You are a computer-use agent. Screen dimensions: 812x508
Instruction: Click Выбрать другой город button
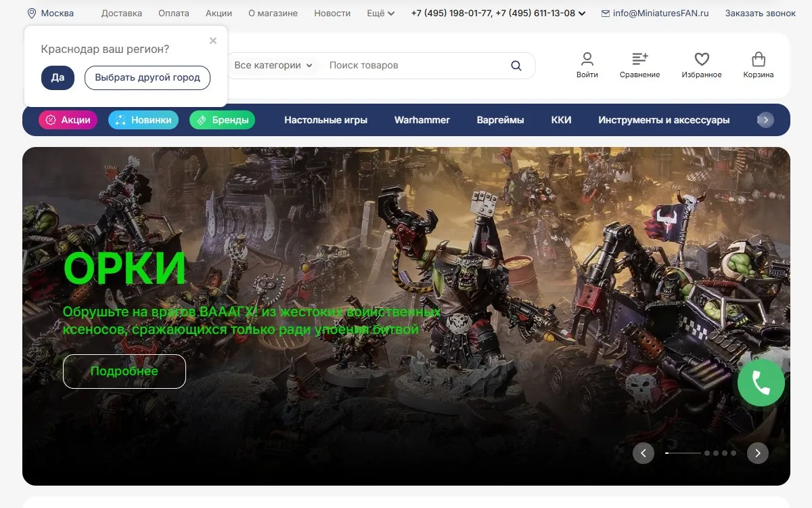148,78
